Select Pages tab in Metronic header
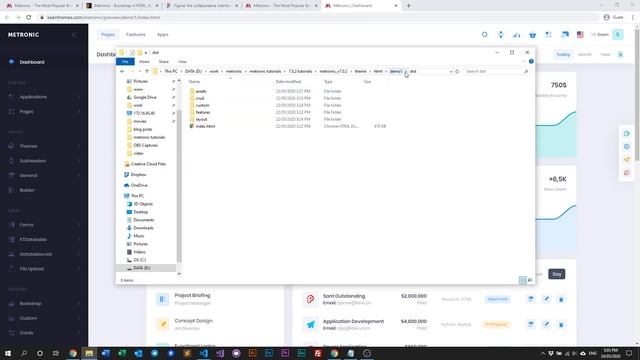640x360 pixels. coord(108,35)
